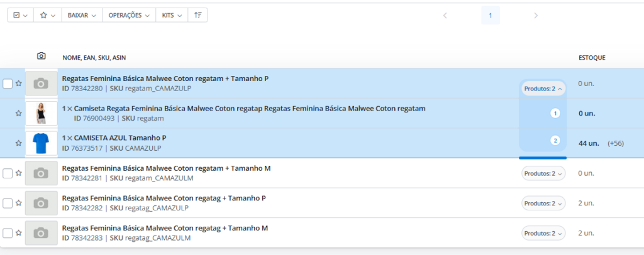Expand Produtos: 2 for regatag_CAMAZULP

point(543,203)
